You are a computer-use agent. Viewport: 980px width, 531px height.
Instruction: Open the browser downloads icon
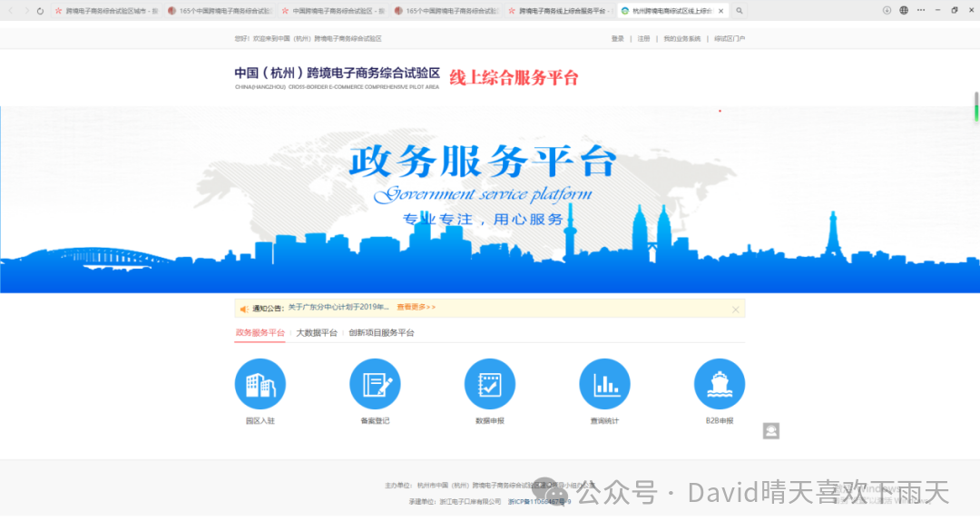[887, 11]
